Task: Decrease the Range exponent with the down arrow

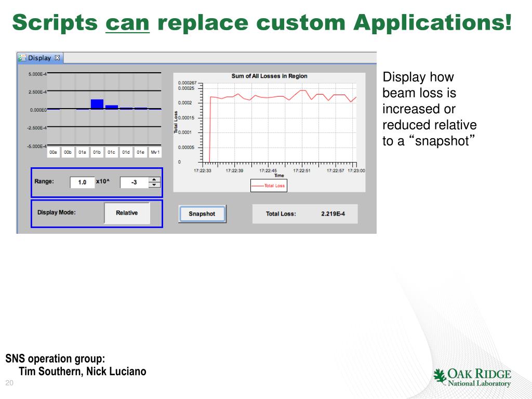Action: click(154, 185)
